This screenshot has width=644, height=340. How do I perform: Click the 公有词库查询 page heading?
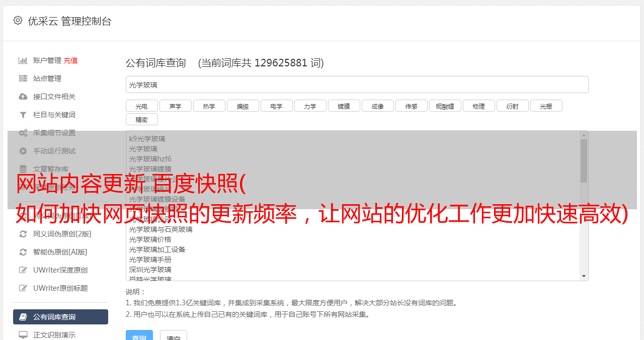coord(156,63)
